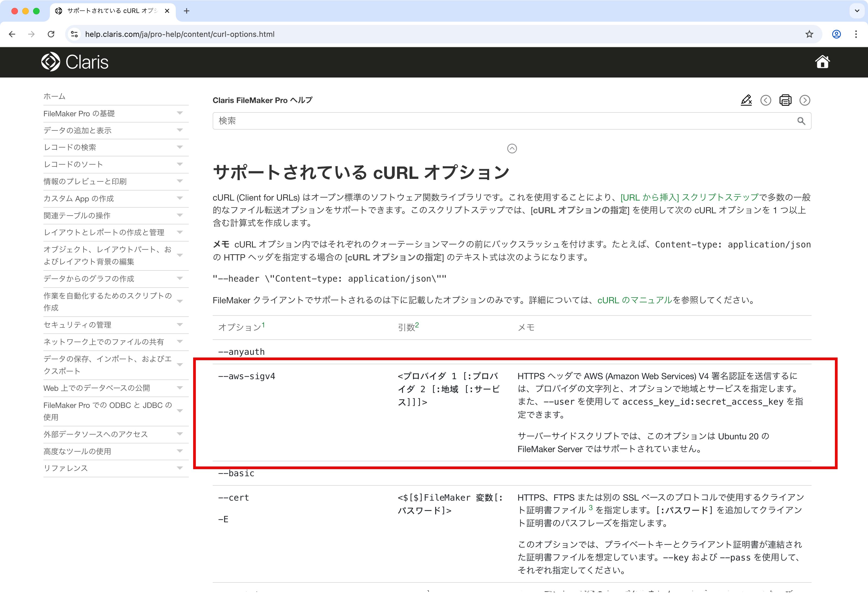Expand リファレンス section
Screen dimensions: 868x599
point(180,468)
